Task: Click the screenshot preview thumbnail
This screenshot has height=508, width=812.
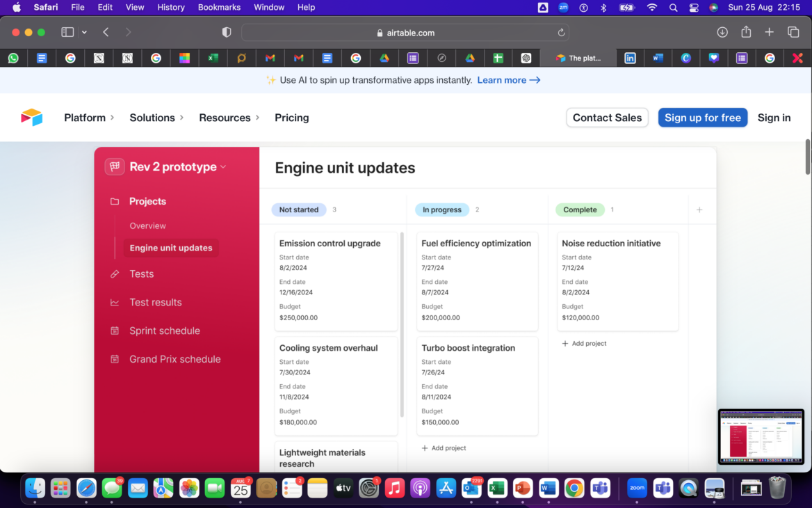Action: pos(761,437)
